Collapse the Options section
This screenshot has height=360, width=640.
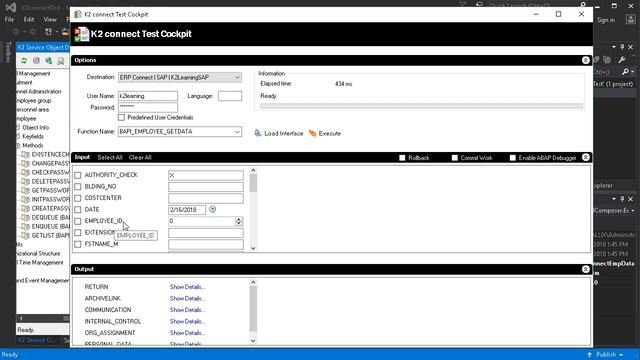(x=586, y=60)
